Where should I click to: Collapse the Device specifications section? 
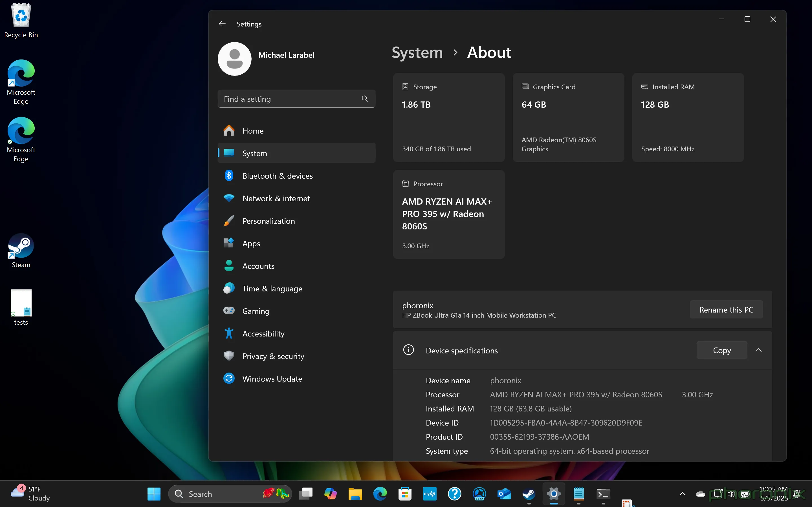758,350
